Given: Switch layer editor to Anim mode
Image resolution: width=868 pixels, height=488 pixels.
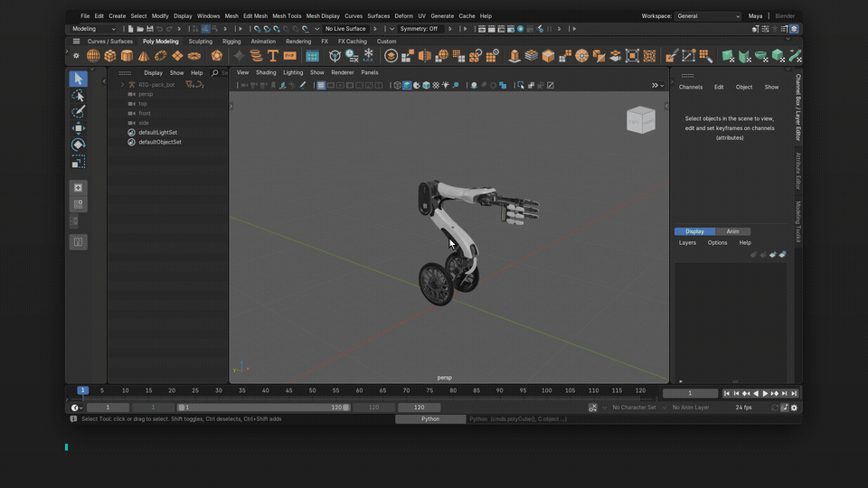Looking at the screenshot, I should 732,231.
